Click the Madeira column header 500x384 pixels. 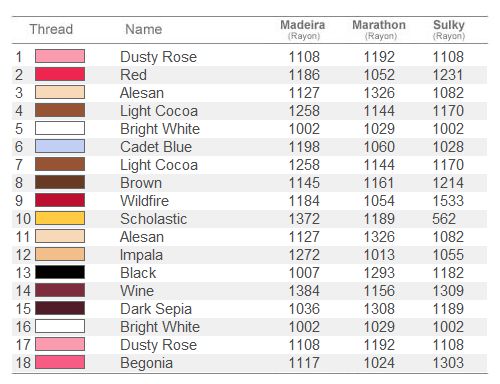pos(303,29)
